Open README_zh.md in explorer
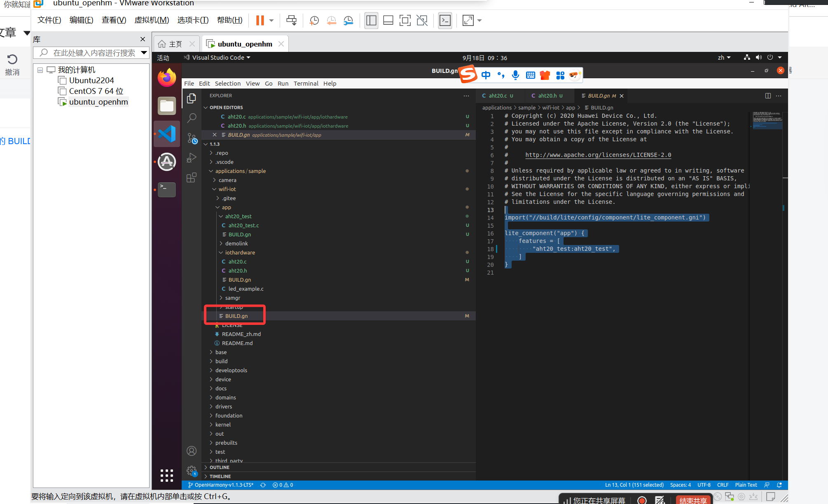Image resolution: width=828 pixels, height=504 pixels. coord(241,334)
